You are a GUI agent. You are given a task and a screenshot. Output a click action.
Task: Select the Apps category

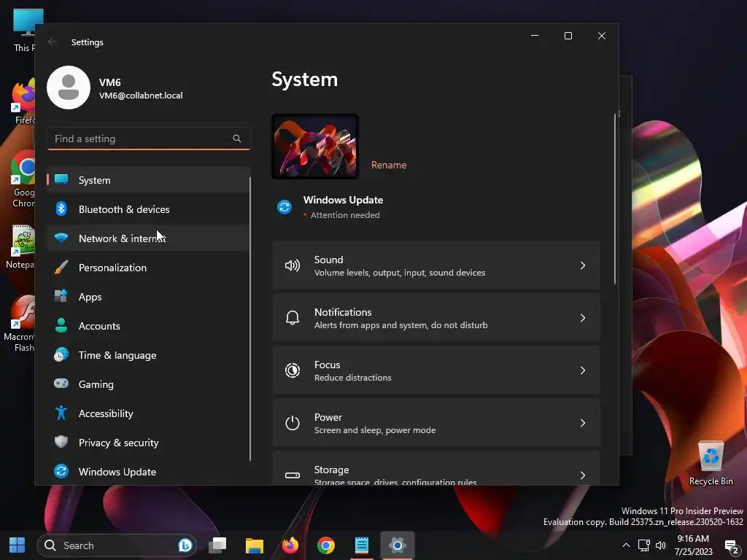click(x=148, y=297)
